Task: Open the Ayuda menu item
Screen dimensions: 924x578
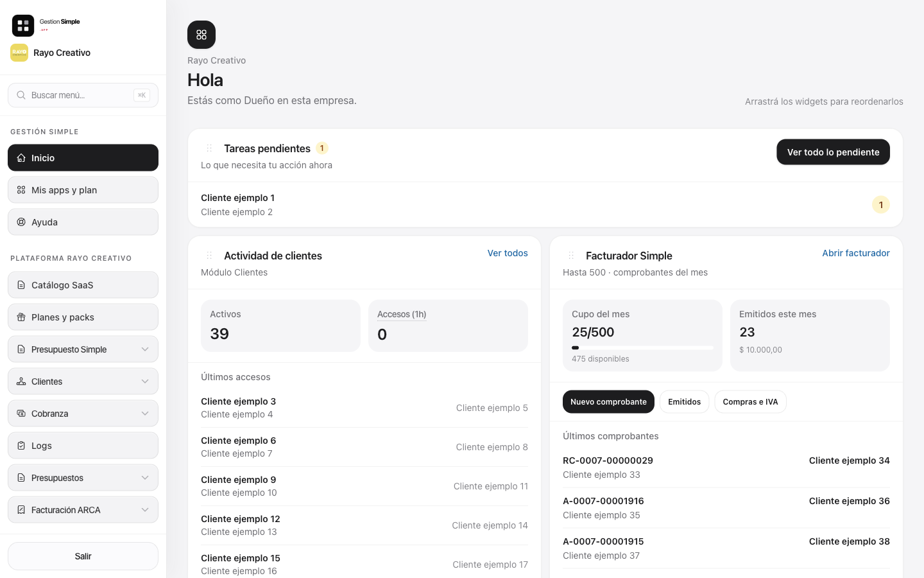Action: click(x=83, y=222)
